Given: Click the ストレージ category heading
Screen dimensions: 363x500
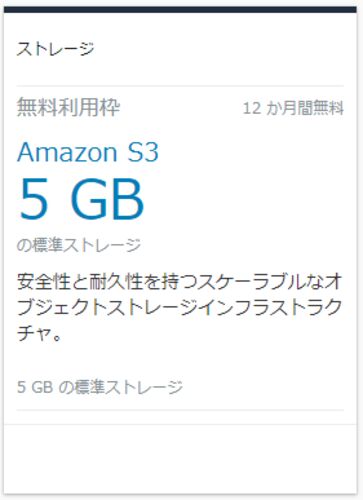Looking at the screenshot, I should 55,49.
